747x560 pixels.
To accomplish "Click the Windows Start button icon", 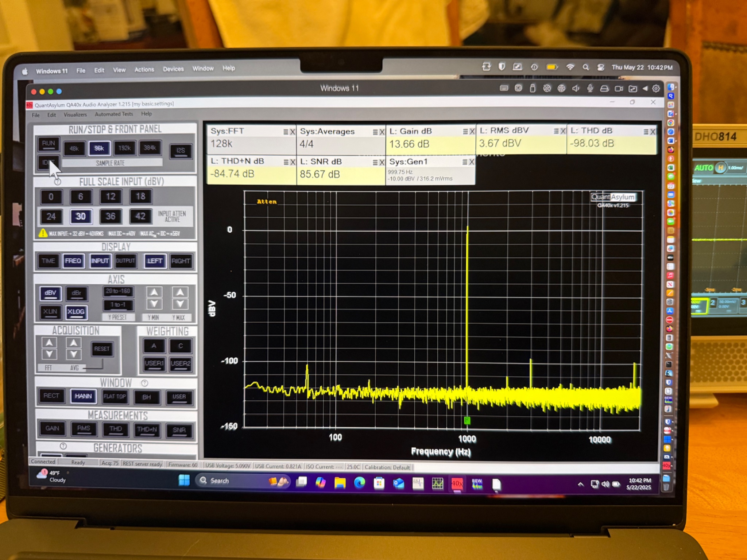I will [x=184, y=481].
